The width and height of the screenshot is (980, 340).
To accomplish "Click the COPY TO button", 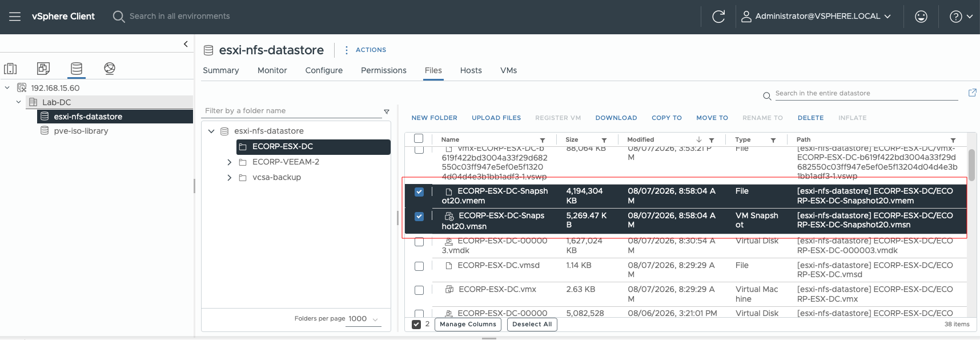I will [666, 118].
